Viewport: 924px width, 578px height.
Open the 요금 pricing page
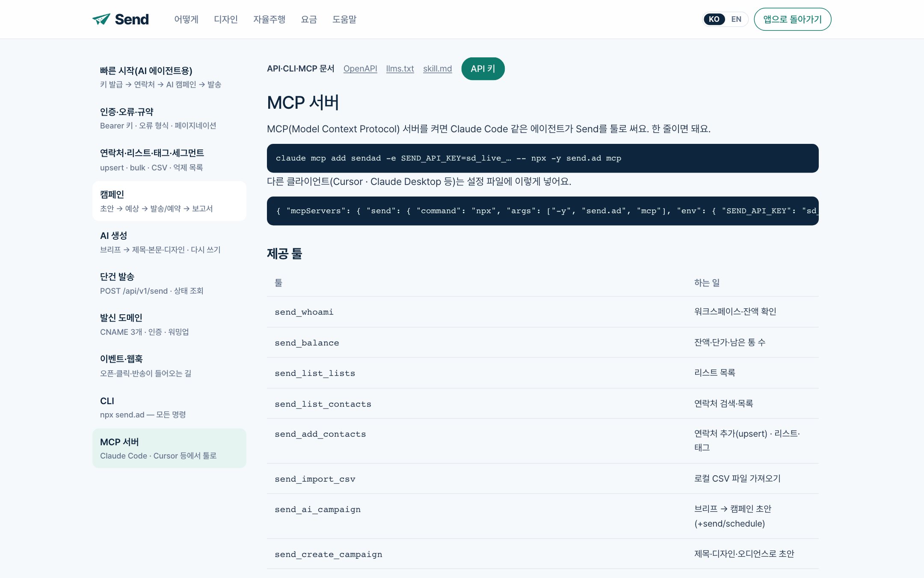click(x=309, y=19)
